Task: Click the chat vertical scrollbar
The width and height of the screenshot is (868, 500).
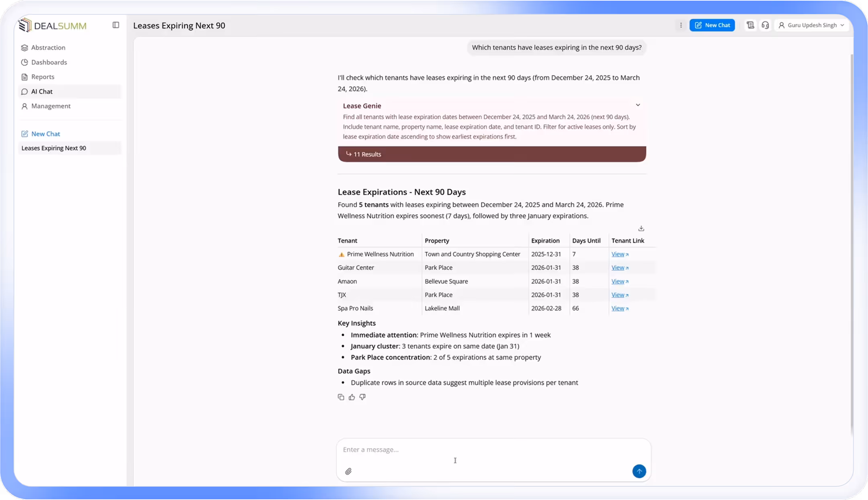Action: click(852, 245)
